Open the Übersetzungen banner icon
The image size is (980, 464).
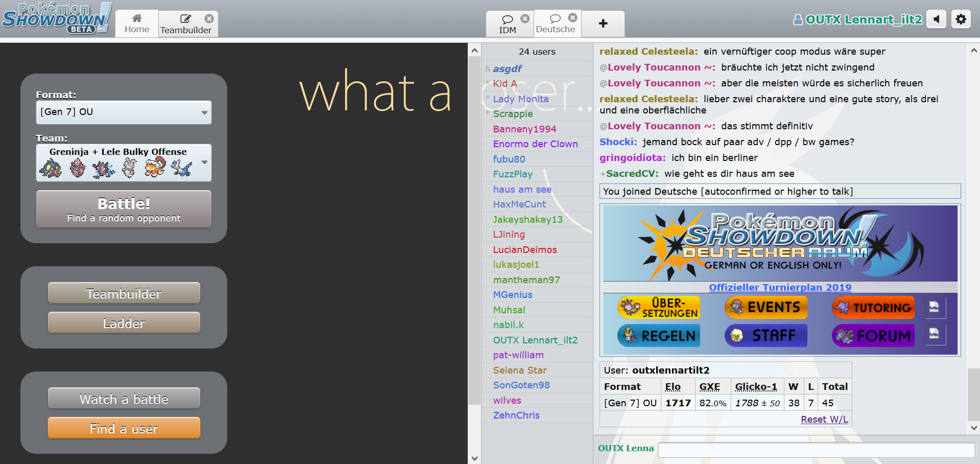click(x=659, y=308)
